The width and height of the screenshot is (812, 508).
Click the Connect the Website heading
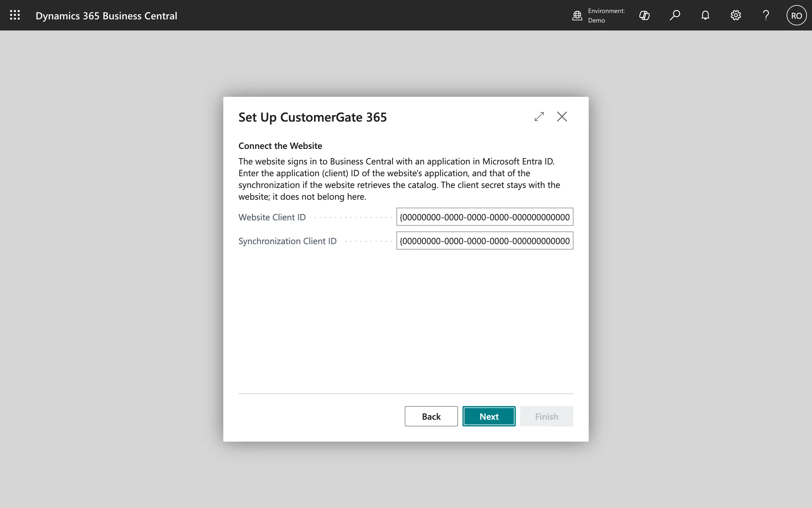(280, 146)
